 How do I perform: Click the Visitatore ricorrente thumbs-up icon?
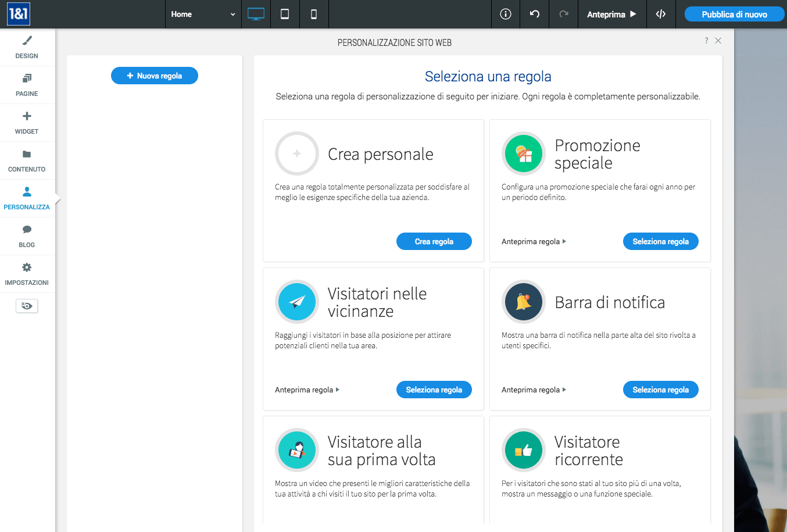point(524,450)
